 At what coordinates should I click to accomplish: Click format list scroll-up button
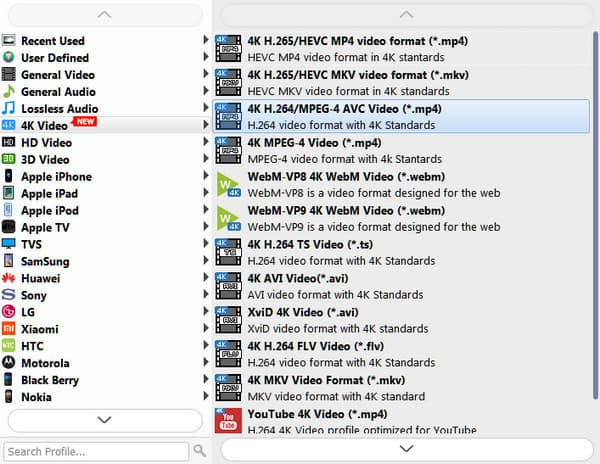pos(406,15)
